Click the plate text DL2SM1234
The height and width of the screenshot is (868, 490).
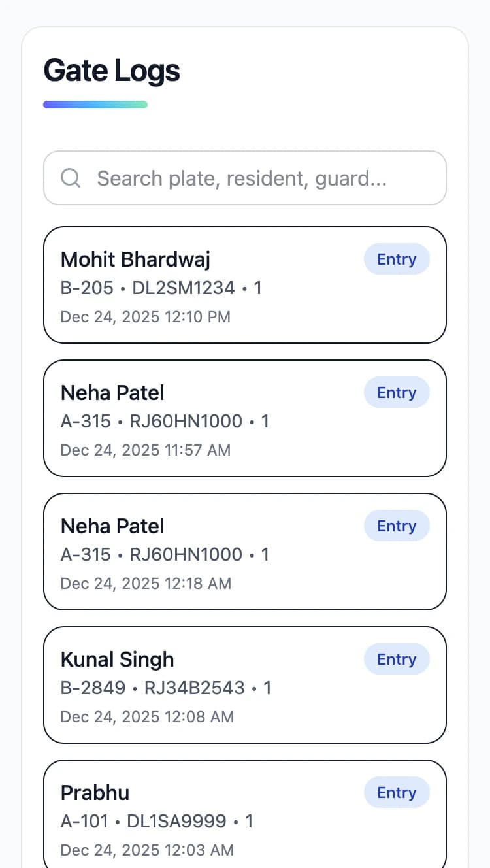pyautogui.click(x=184, y=288)
